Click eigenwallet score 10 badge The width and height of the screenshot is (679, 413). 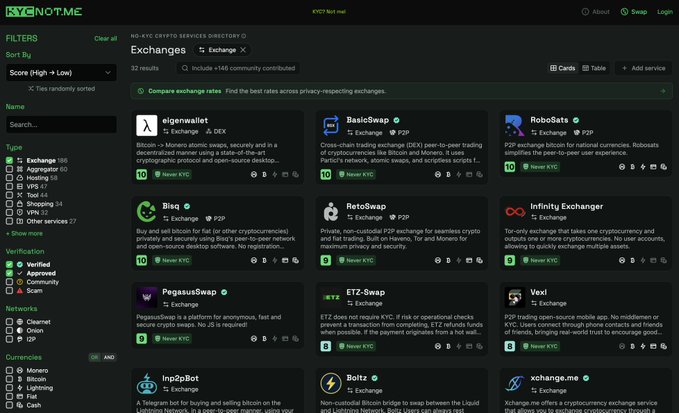142,174
